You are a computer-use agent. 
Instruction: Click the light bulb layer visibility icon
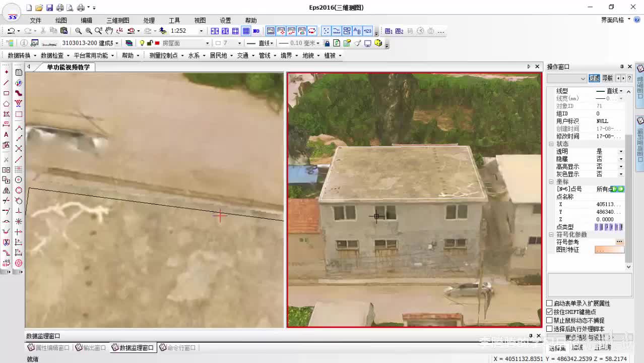click(142, 43)
